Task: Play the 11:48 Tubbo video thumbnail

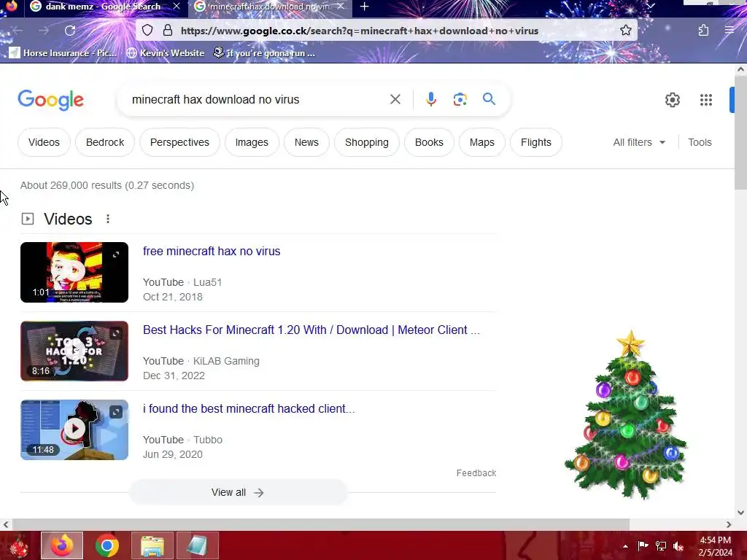Action: [74, 429]
